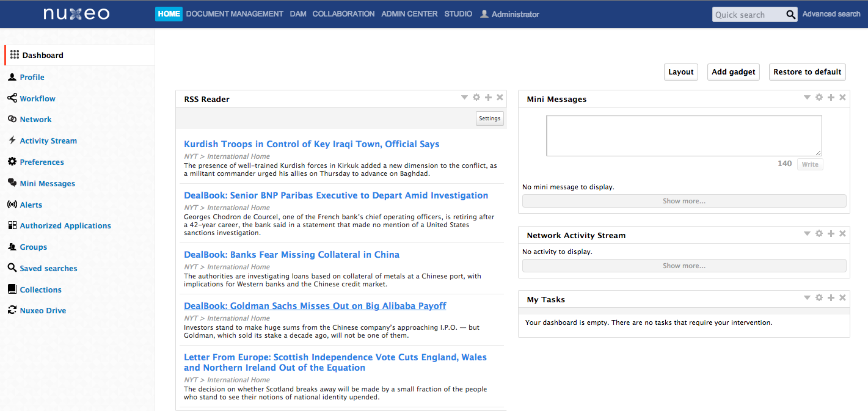Click the Network Activity Stream plus icon
868x411 pixels.
point(831,234)
